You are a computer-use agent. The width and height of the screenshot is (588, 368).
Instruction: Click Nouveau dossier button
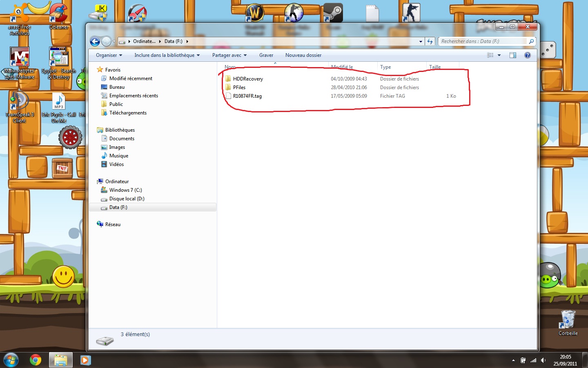tap(303, 55)
